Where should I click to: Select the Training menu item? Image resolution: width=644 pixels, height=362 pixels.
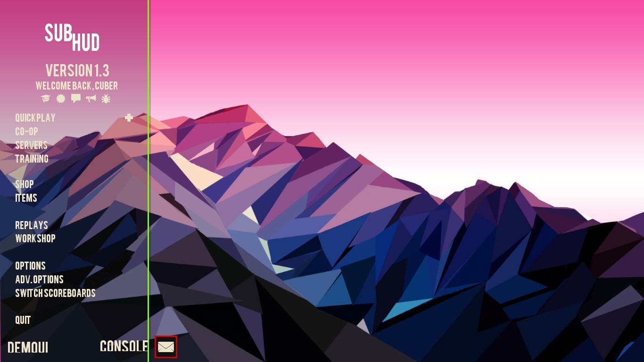tap(32, 159)
